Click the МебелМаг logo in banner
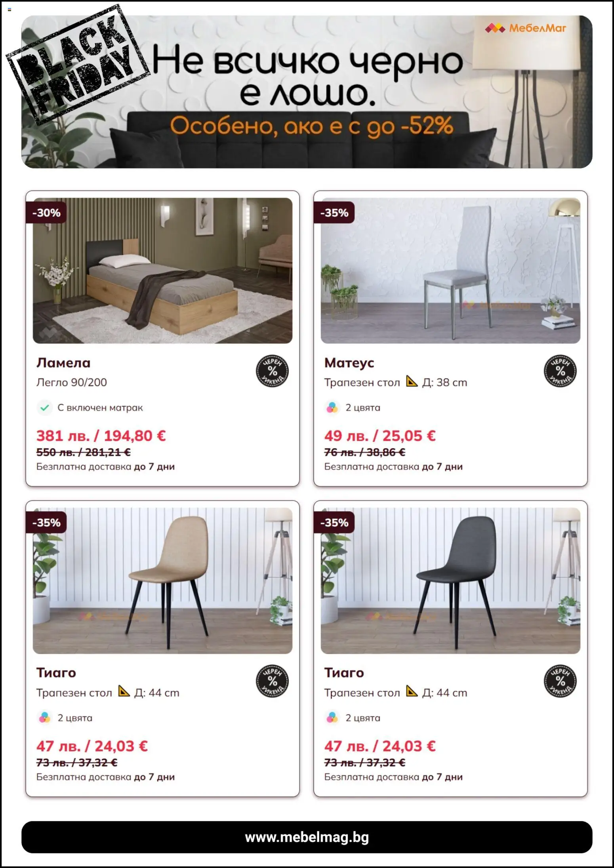The width and height of the screenshot is (614, 868). coord(526,28)
